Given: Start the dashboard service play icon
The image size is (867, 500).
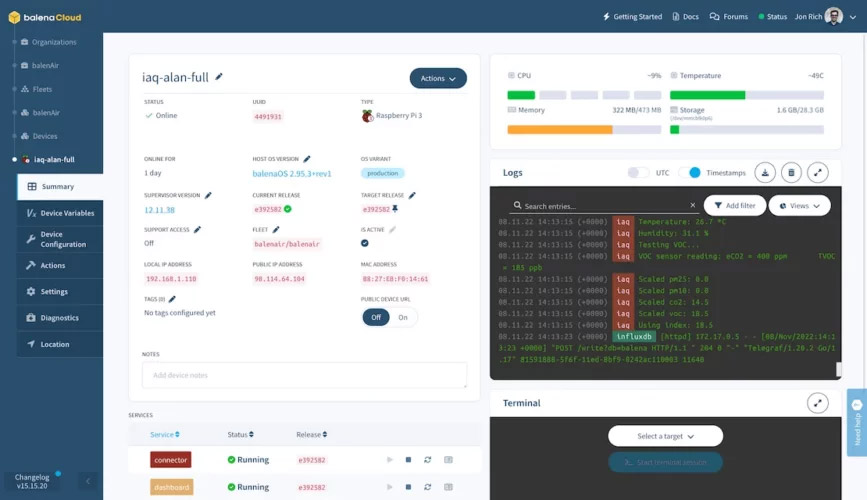Looking at the screenshot, I should click(389, 487).
